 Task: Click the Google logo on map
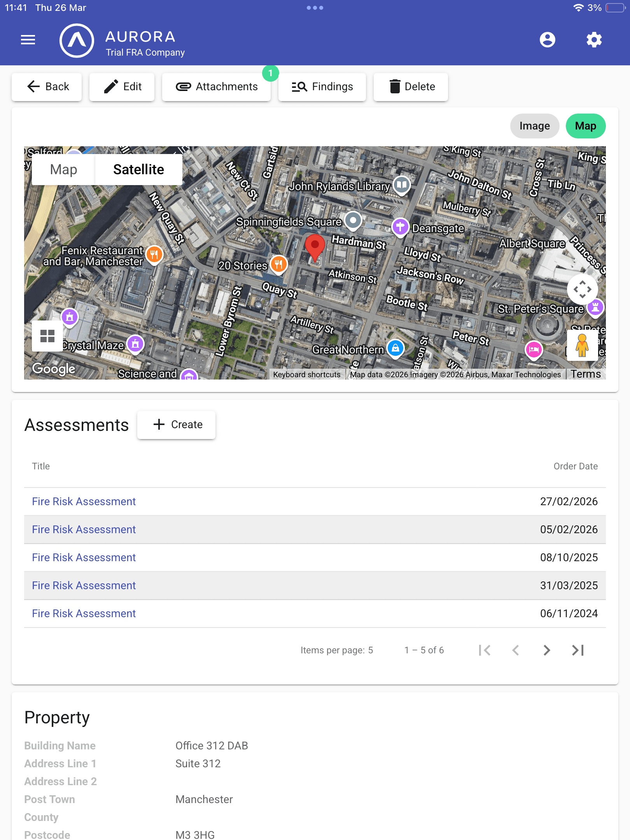(54, 369)
